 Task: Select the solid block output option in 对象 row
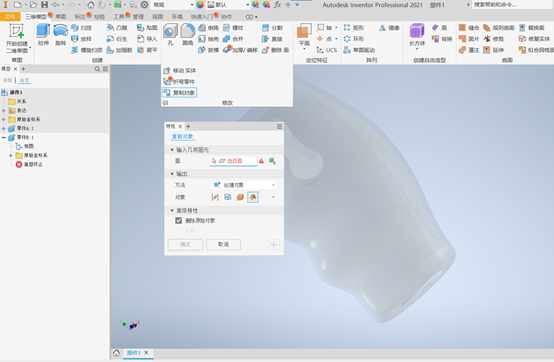tap(240, 197)
